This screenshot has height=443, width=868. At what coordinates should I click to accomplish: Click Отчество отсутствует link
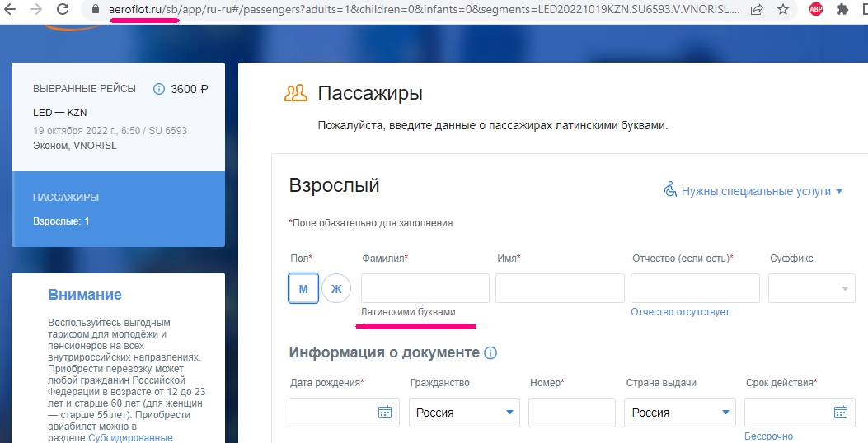[x=680, y=312]
